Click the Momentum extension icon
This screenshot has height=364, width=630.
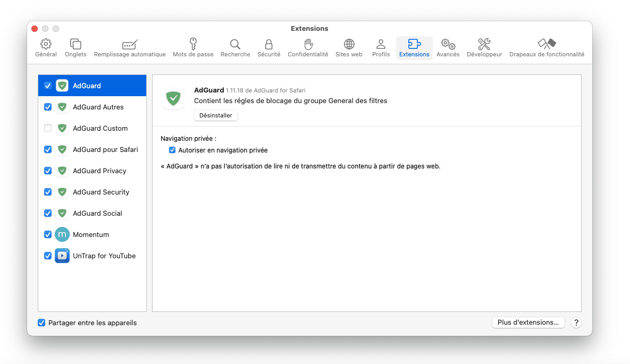[x=62, y=235]
